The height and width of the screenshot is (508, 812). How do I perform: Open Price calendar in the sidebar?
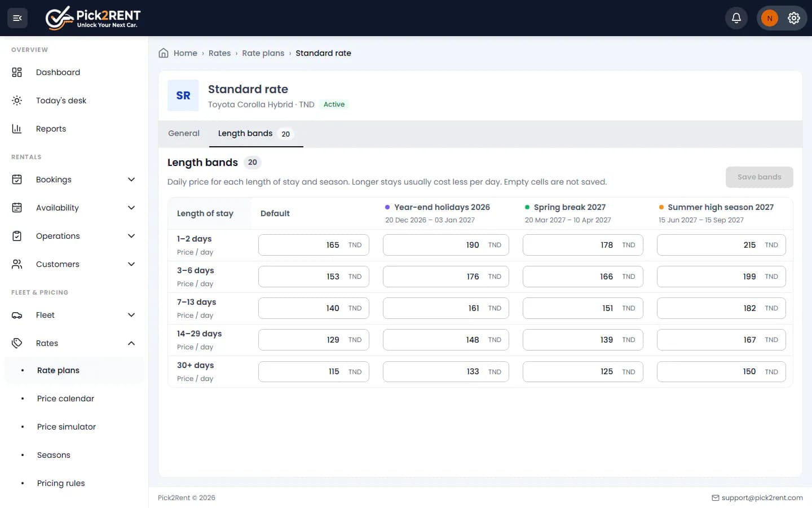65,398
